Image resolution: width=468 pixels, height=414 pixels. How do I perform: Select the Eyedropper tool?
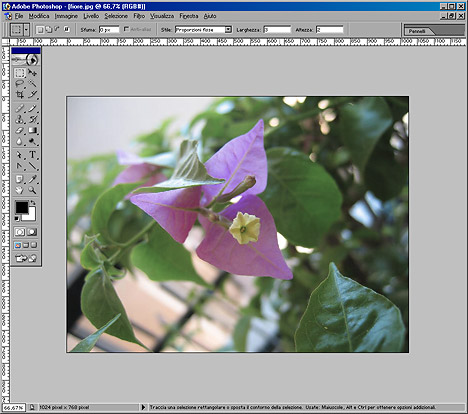click(32, 179)
